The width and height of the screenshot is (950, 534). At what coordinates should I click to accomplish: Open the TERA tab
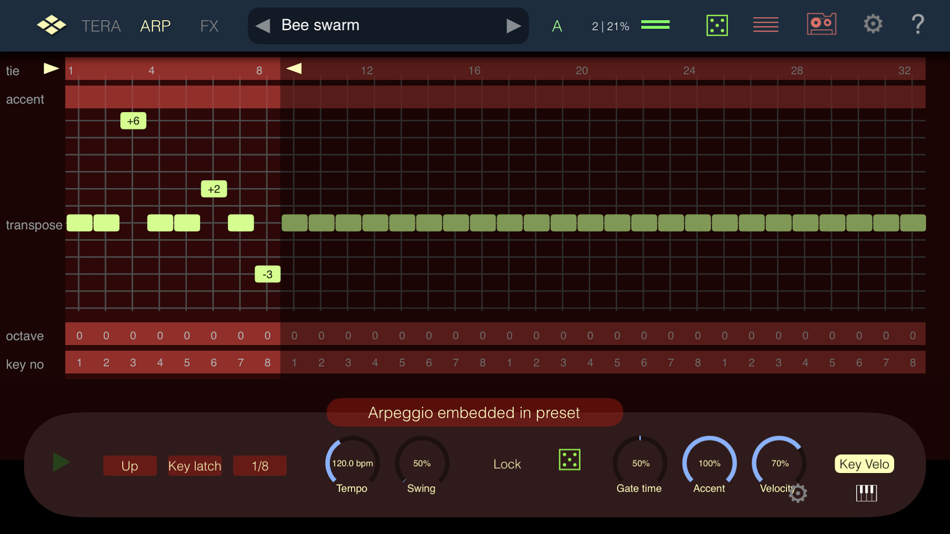click(x=101, y=26)
